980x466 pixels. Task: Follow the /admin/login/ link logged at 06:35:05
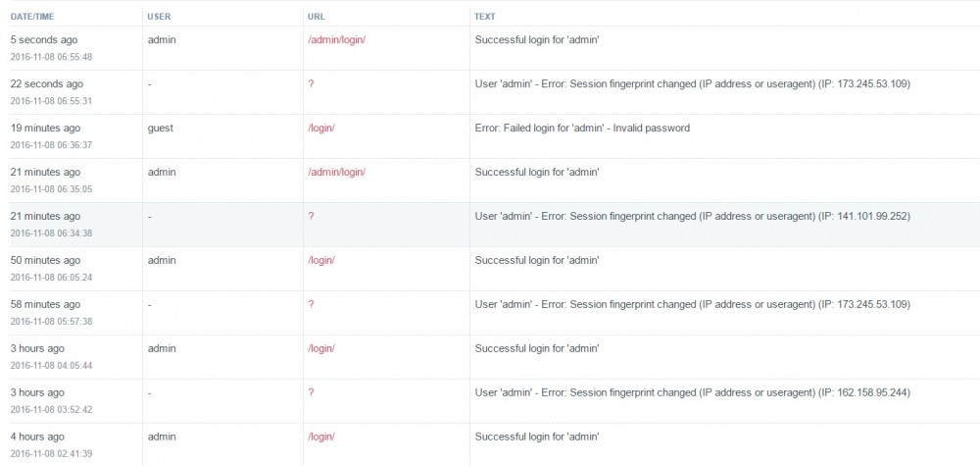pos(336,173)
